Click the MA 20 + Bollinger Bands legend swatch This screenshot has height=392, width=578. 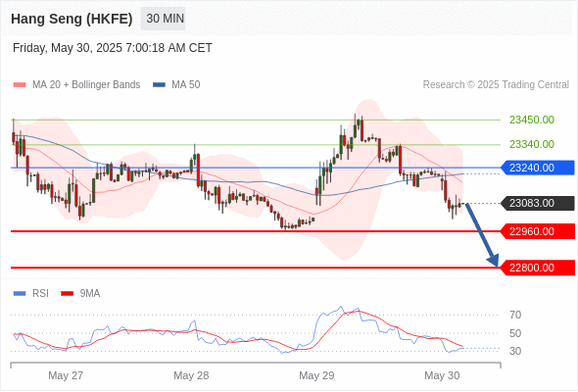point(20,85)
